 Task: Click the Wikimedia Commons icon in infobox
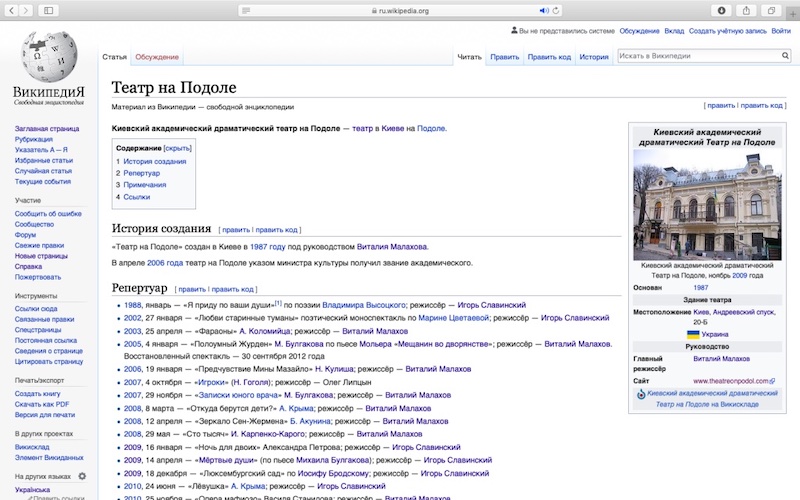pyautogui.click(x=641, y=394)
